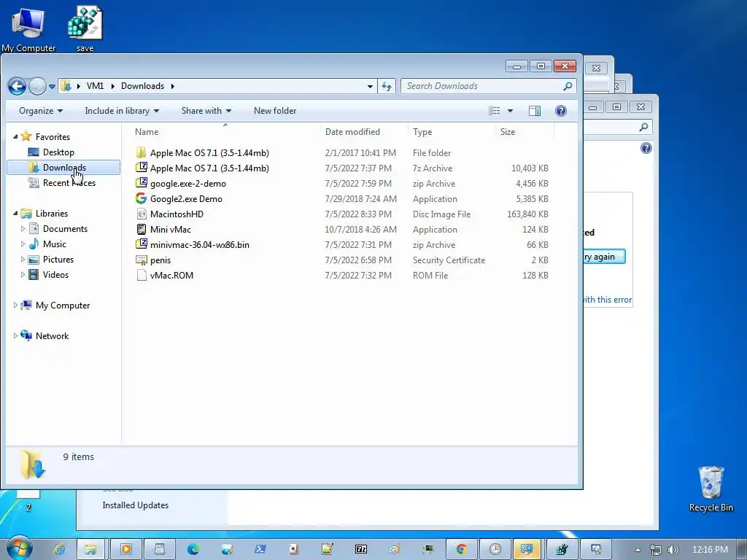Image resolution: width=747 pixels, height=560 pixels.
Task: Click the Back navigation arrow button
Action: click(18, 86)
